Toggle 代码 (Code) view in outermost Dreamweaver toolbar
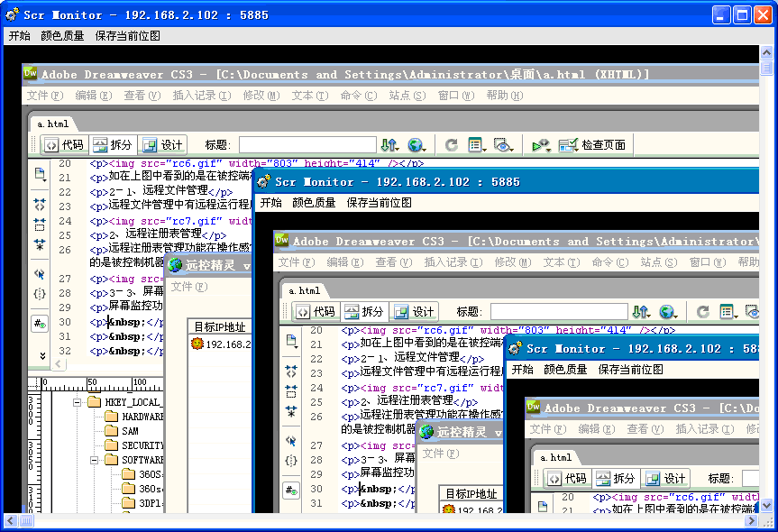The image size is (778, 532). pos(63,144)
